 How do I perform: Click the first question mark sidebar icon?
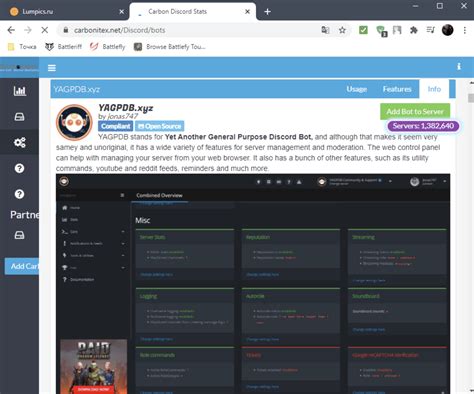click(x=19, y=168)
